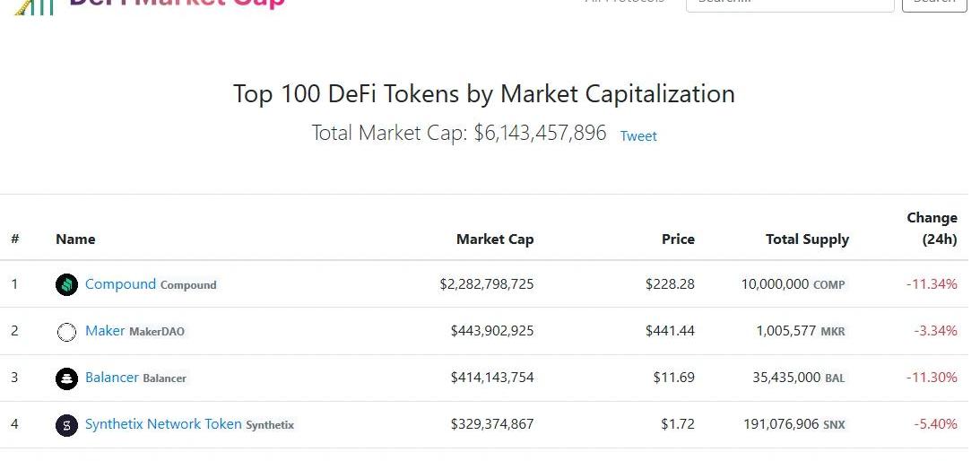The image size is (980, 461).
Task: Sort by Name column header
Action: click(75, 239)
